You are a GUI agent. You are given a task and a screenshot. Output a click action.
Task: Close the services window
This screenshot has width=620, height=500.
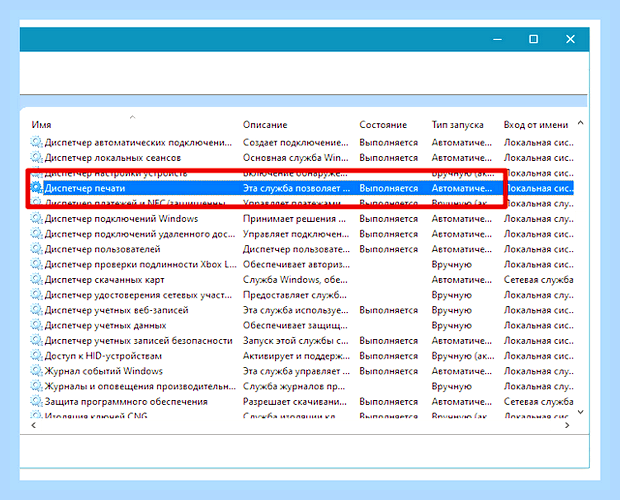570,39
